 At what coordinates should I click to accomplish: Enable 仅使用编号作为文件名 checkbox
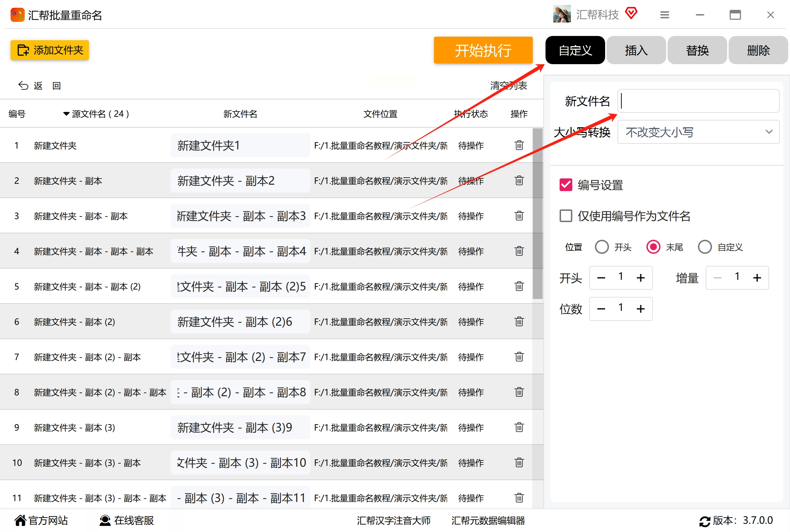pyautogui.click(x=566, y=216)
